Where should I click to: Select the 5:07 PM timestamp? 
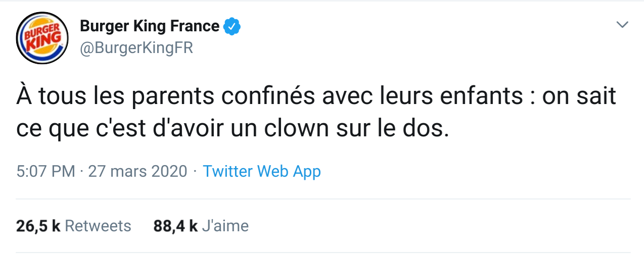tap(45, 172)
